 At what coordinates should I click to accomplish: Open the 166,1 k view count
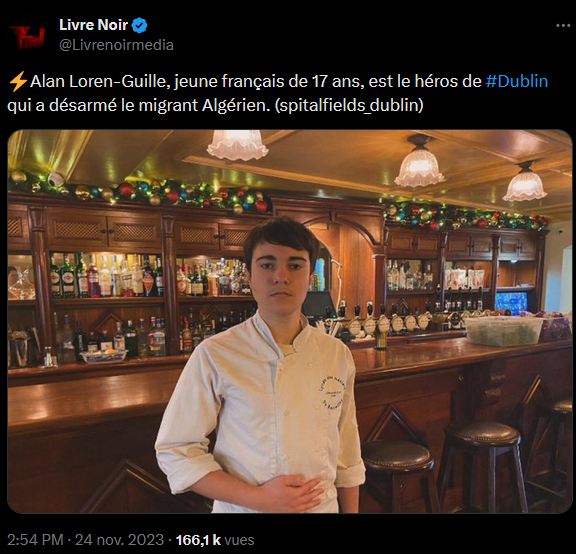[198, 540]
